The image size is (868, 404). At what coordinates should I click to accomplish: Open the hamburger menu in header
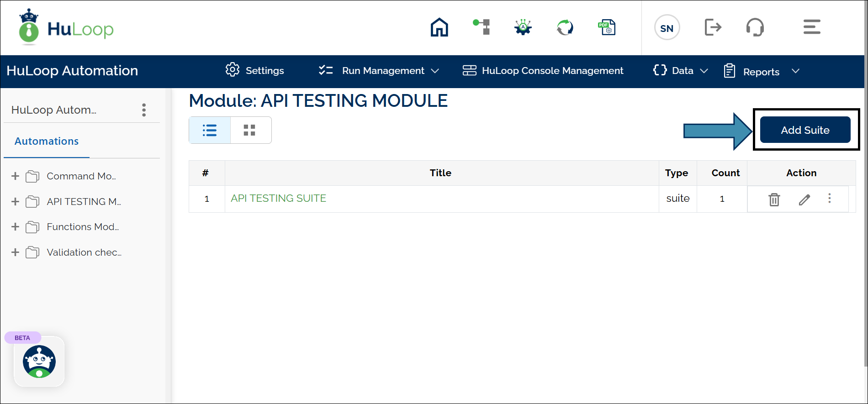pos(812,27)
